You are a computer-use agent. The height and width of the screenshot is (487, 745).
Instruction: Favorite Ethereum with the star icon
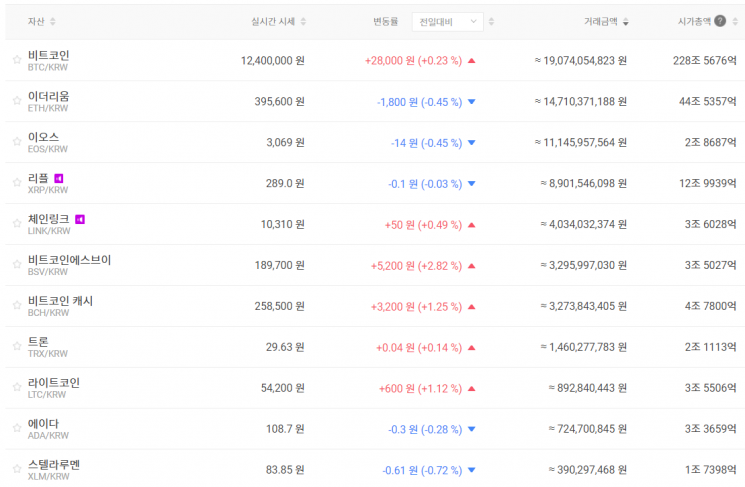click(x=17, y=101)
